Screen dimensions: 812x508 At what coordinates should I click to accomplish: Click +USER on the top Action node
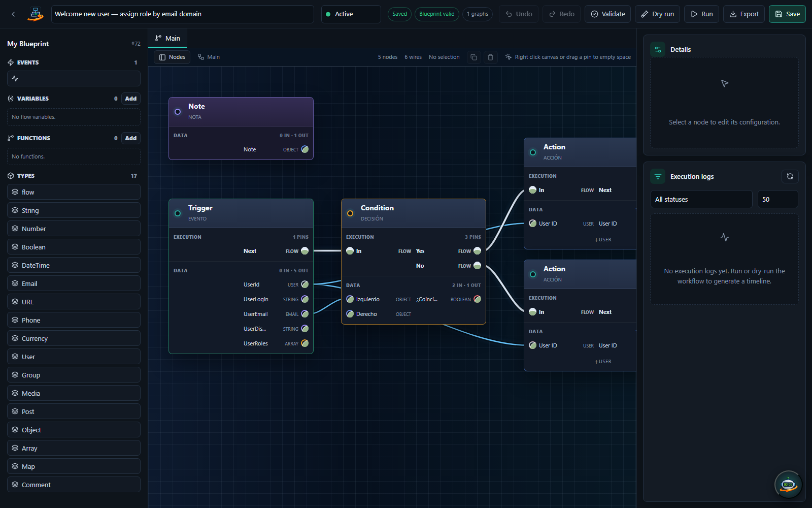tap(603, 240)
